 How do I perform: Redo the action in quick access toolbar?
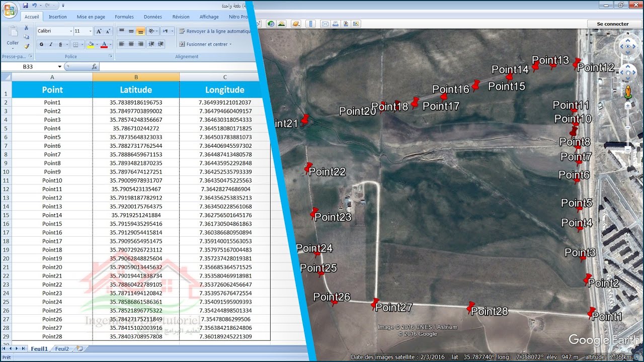47,6
